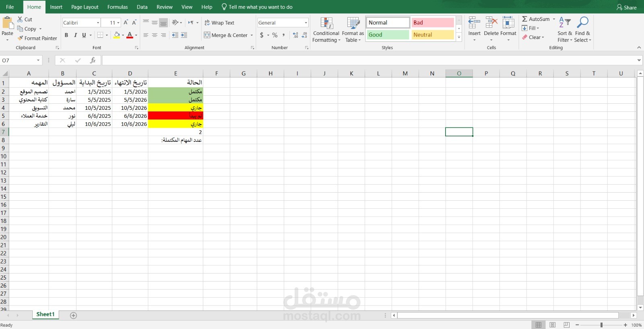
Task: Toggle Wrap Text
Action: (219, 23)
